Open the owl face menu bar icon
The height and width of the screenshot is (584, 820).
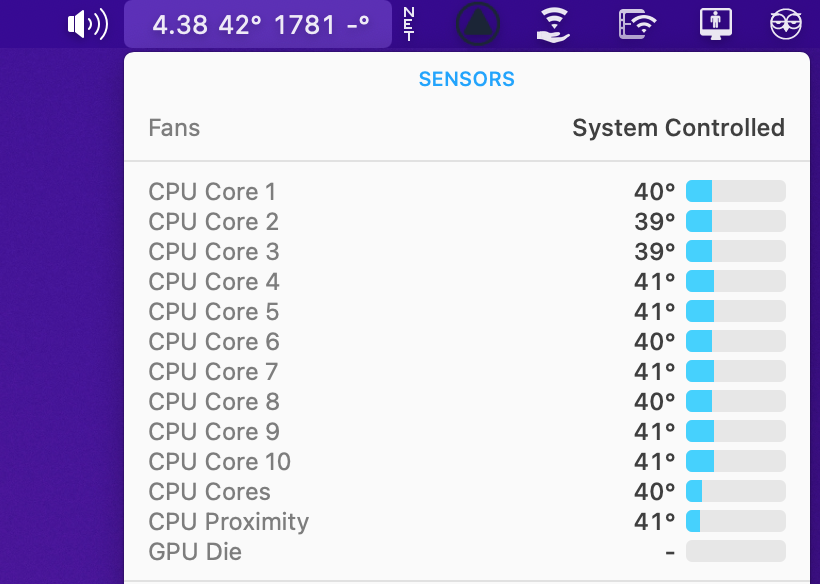click(785, 24)
